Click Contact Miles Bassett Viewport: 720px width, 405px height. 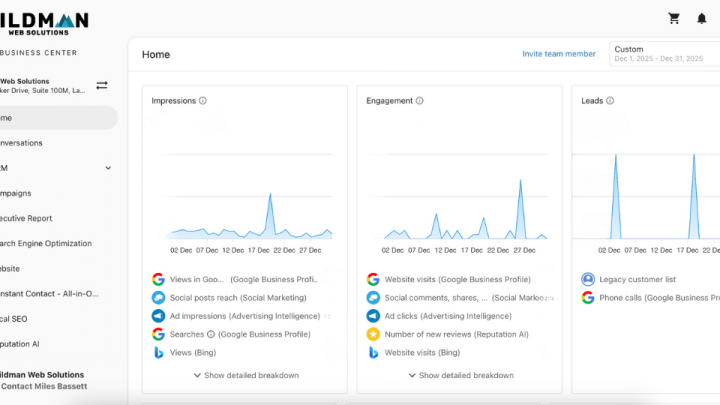coord(44,386)
